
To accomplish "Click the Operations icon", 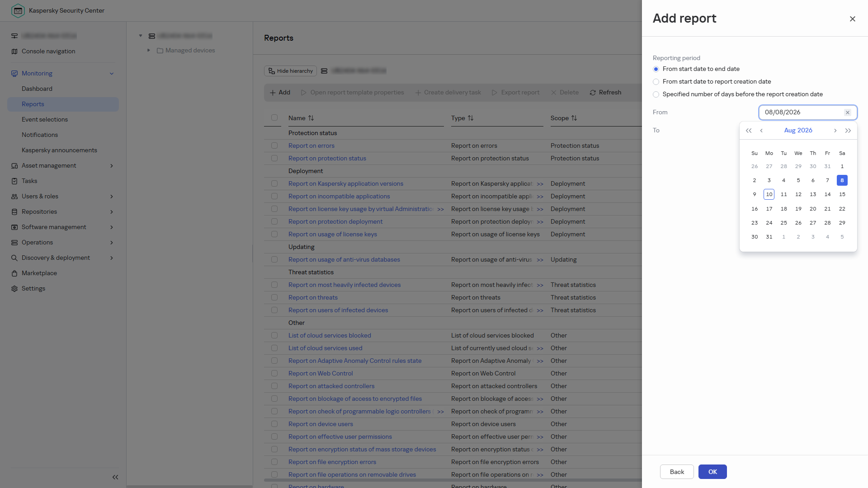I will coord(14,243).
